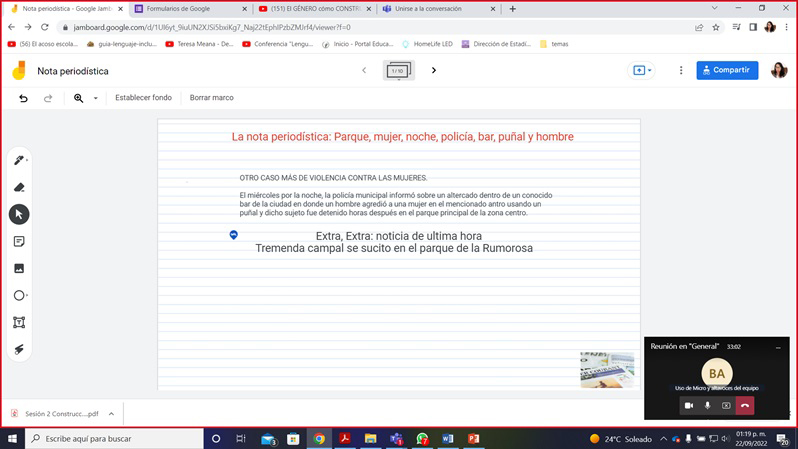Pick the text box tool
Viewport: 798px width, 449px height.
pos(19,322)
